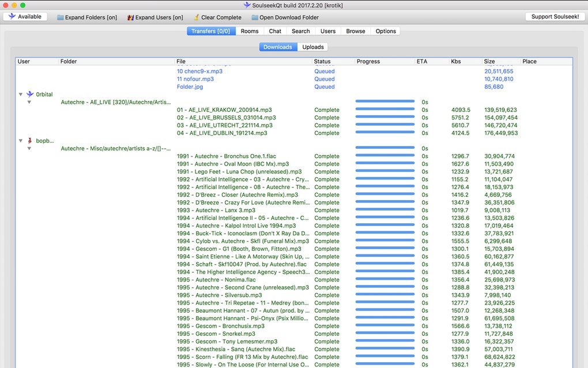
Task: Open the Search tab
Action: pos(301,31)
